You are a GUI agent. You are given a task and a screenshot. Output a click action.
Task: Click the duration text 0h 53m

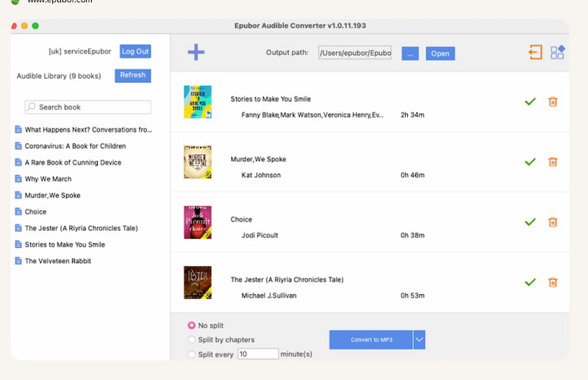pyautogui.click(x=412, y=295)
